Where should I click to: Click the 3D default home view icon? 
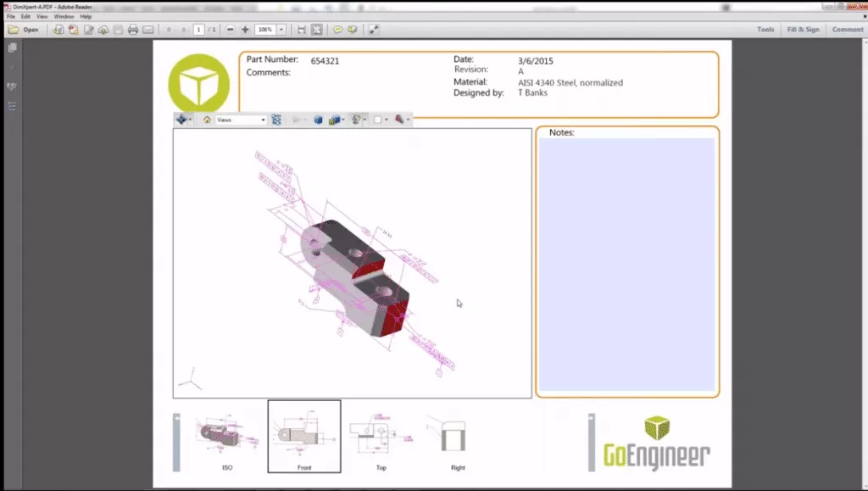click(207, 120)
